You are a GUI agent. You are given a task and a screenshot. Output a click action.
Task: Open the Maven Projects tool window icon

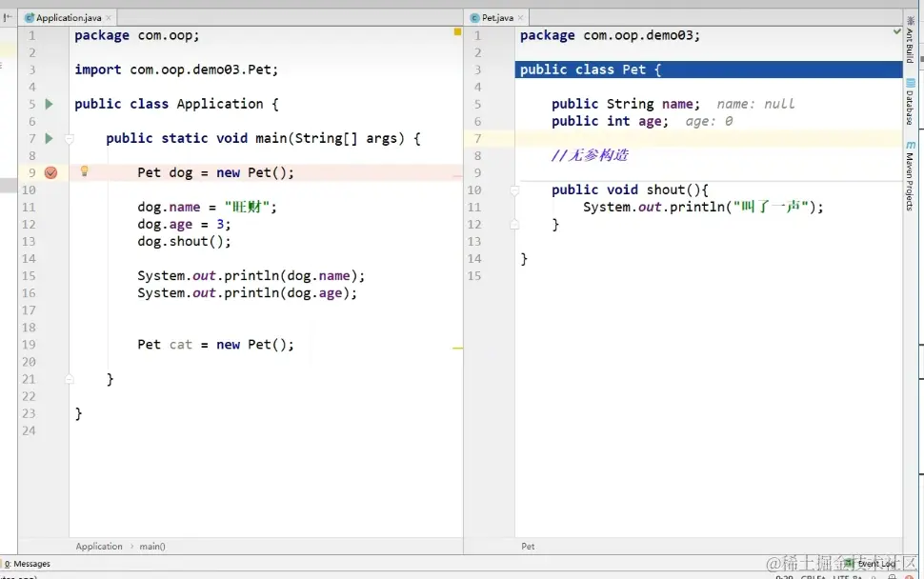911,145
